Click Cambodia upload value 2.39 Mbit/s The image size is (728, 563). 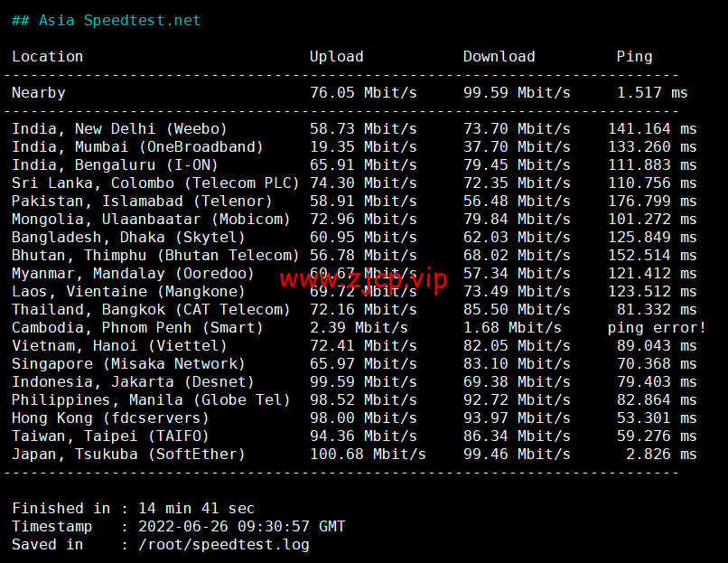pos(359,328)
